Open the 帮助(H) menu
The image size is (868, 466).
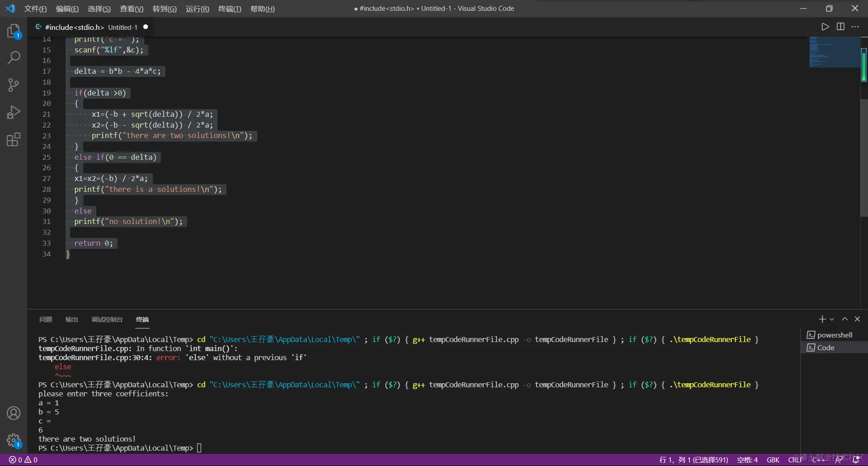coord(263,9)
